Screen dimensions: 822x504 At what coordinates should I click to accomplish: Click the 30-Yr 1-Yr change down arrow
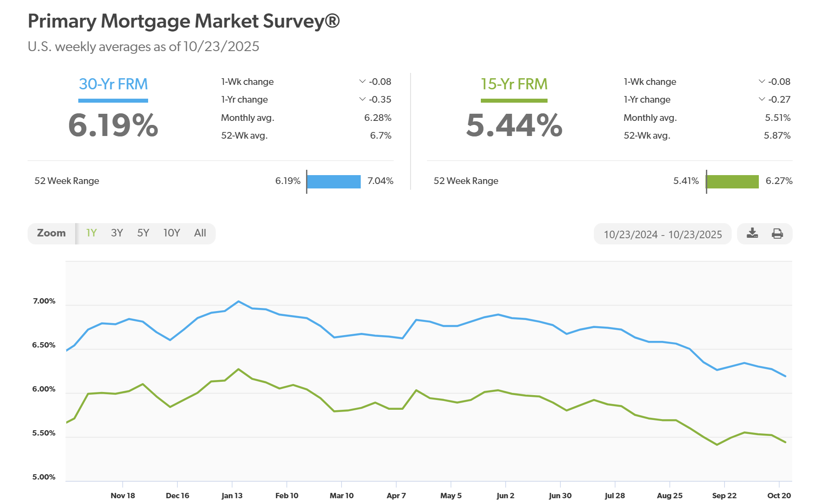point(362,99)
